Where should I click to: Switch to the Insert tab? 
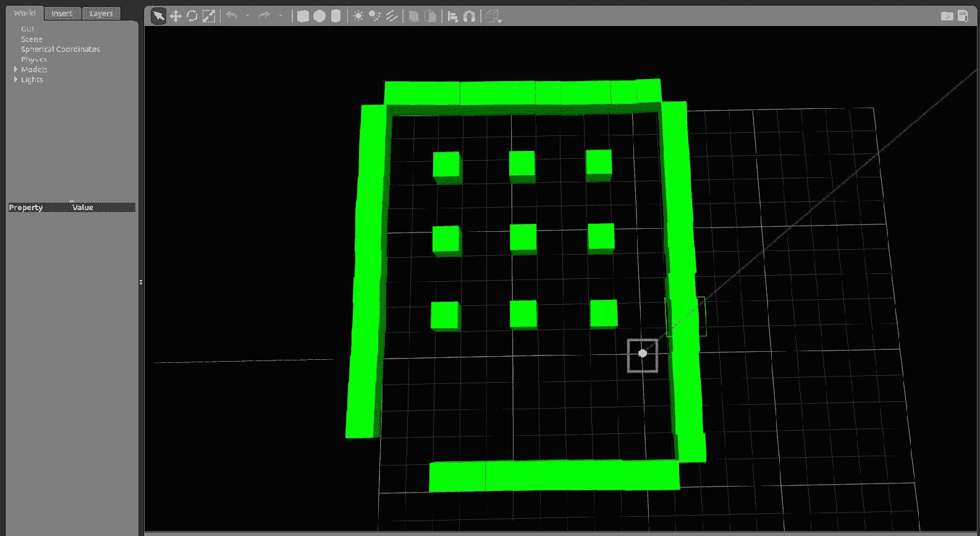(62, 14)
